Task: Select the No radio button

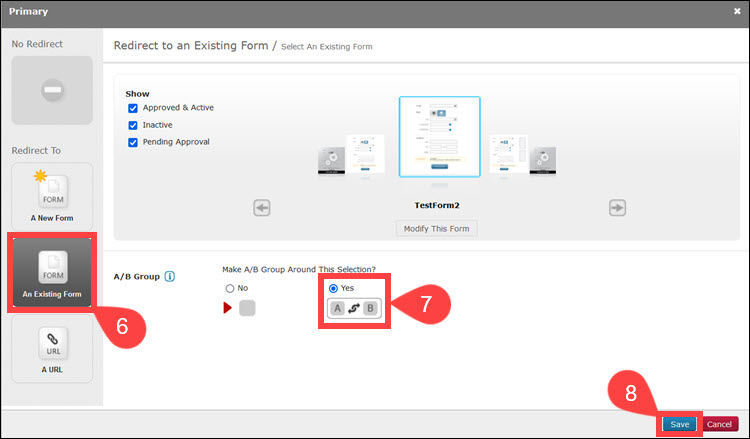Action: (x=230, y=288)
